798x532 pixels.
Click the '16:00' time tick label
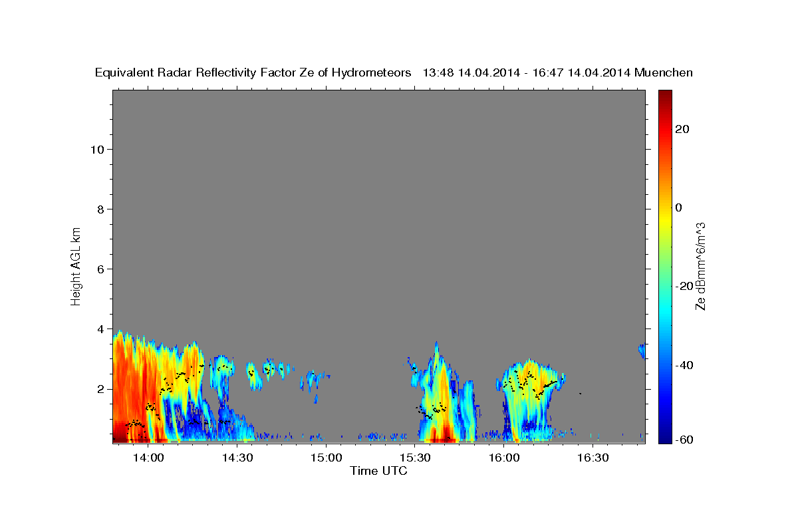(x=504, y=458)
